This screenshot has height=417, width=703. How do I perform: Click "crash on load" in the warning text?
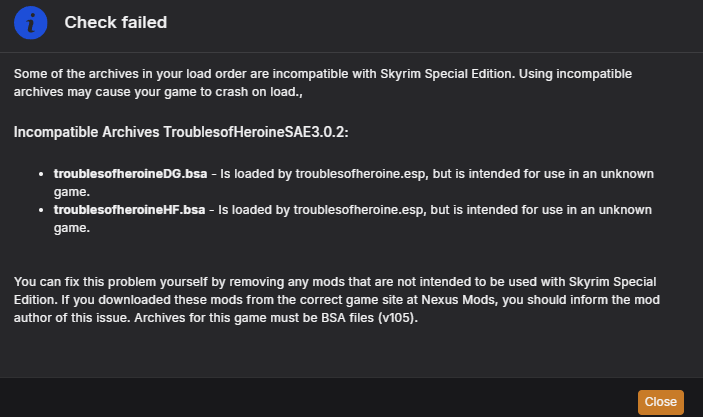tap(256, 91)
